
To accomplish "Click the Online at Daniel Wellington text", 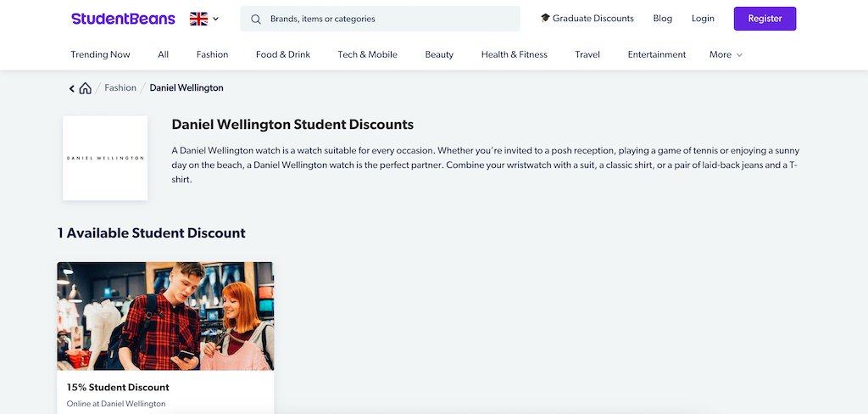I will pos(116,404).
